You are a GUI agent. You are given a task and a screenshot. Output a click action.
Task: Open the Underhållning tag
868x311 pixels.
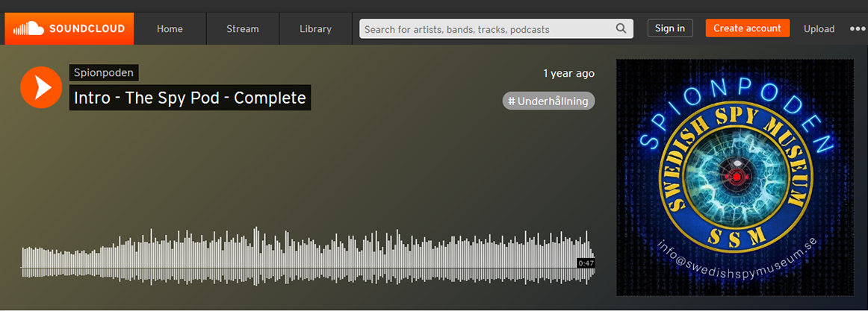(548, 101)
